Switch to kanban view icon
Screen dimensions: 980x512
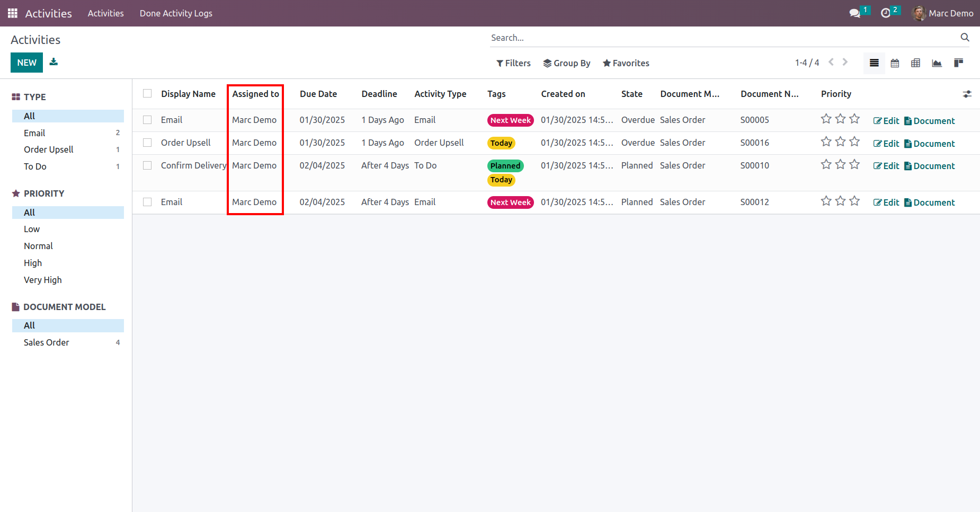(958, 63)
